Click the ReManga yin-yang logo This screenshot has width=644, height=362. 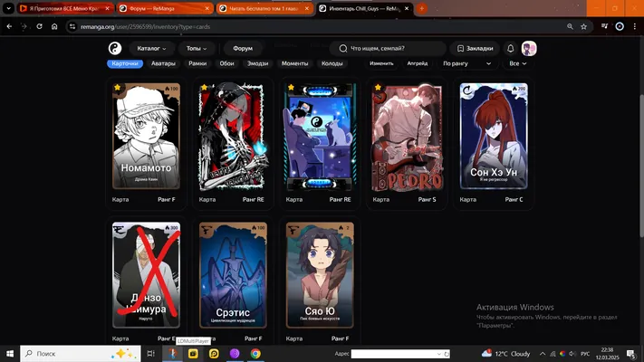tap(115, 49)
